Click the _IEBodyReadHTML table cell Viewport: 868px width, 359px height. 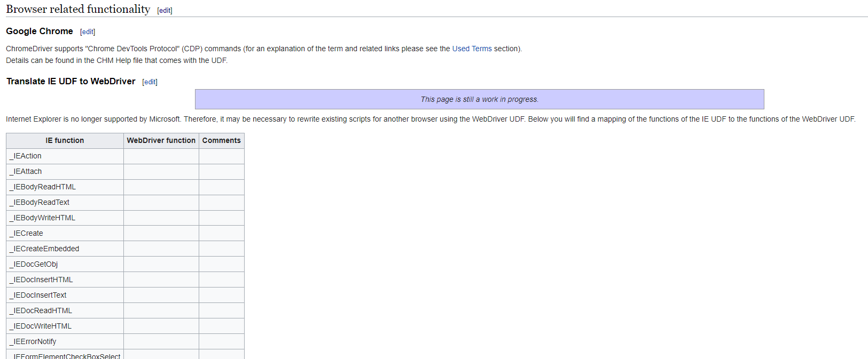[65, 187]
